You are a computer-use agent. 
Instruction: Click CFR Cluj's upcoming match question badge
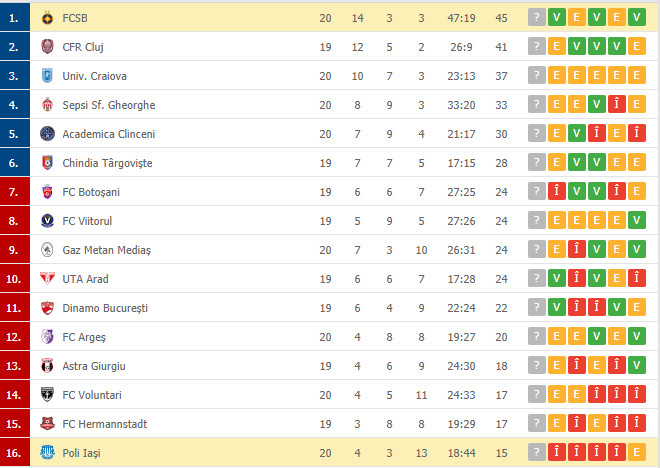pyautogui.click(x=537, y=47)
